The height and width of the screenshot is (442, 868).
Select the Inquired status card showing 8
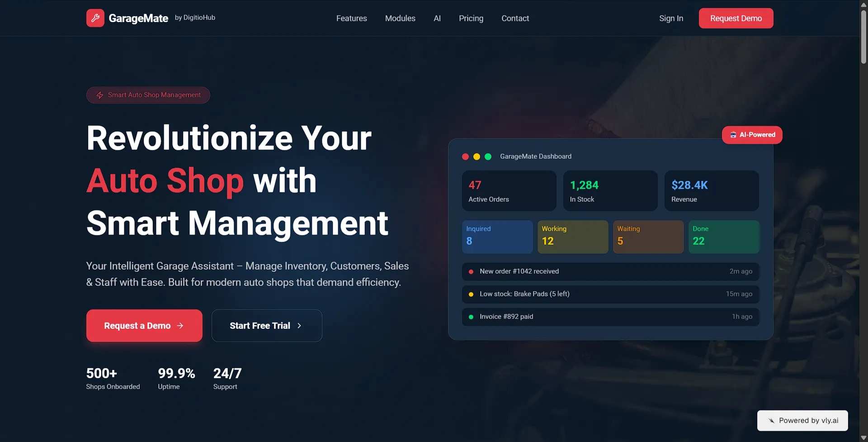[x=497, y=237]
